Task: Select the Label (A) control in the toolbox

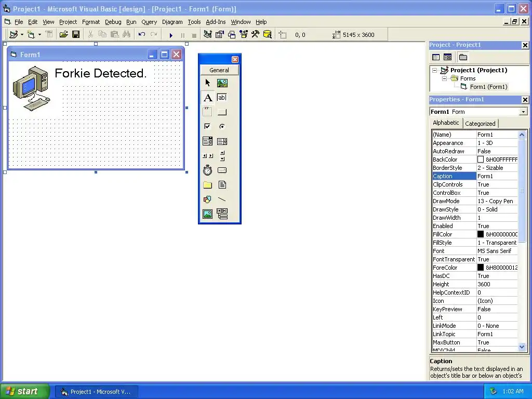Action: (x=208, y=98)
